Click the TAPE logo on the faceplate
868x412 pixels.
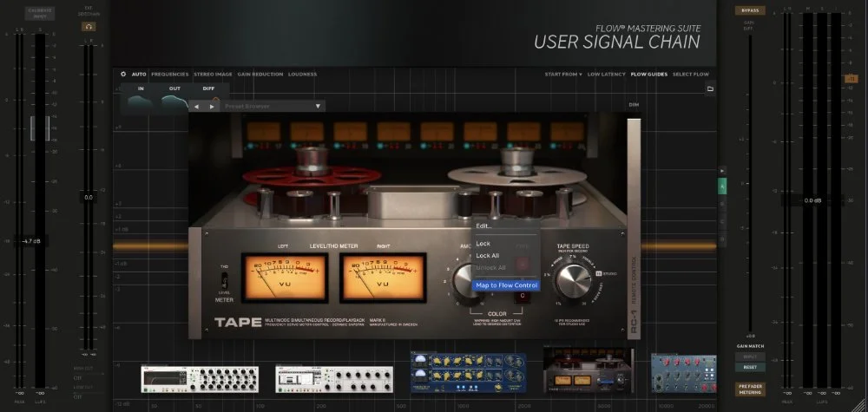[238, 323]
